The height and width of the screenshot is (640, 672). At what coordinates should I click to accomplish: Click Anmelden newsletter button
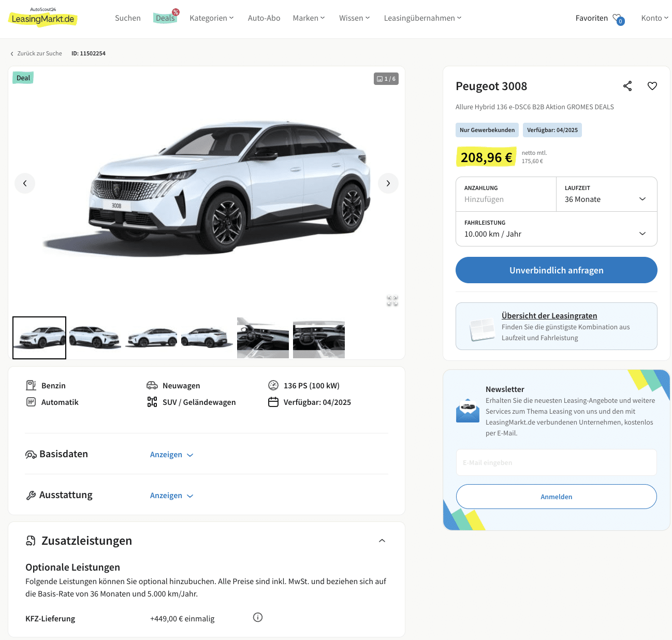[x=557, y=497]
